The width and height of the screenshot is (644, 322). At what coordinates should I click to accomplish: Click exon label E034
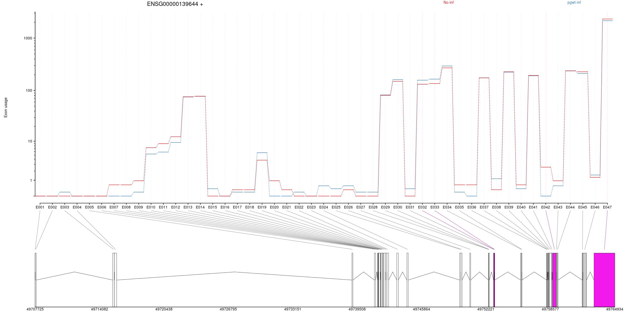click(x=447, y=207)
